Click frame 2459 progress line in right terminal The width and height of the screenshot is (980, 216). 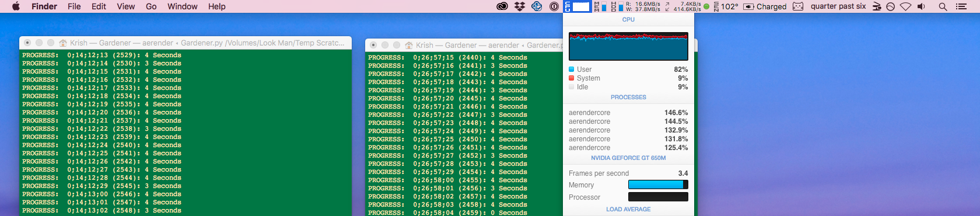pos(447,212)
